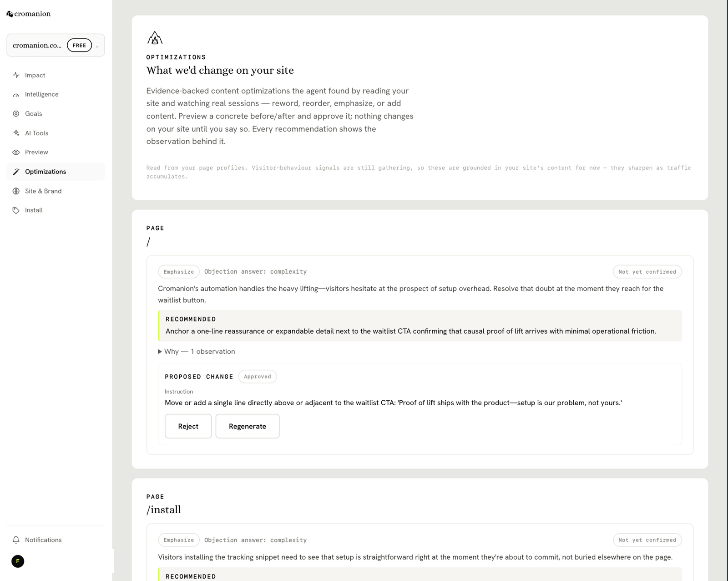Open the Impact section
Screen dimensions: 728x581
(56, 75)
